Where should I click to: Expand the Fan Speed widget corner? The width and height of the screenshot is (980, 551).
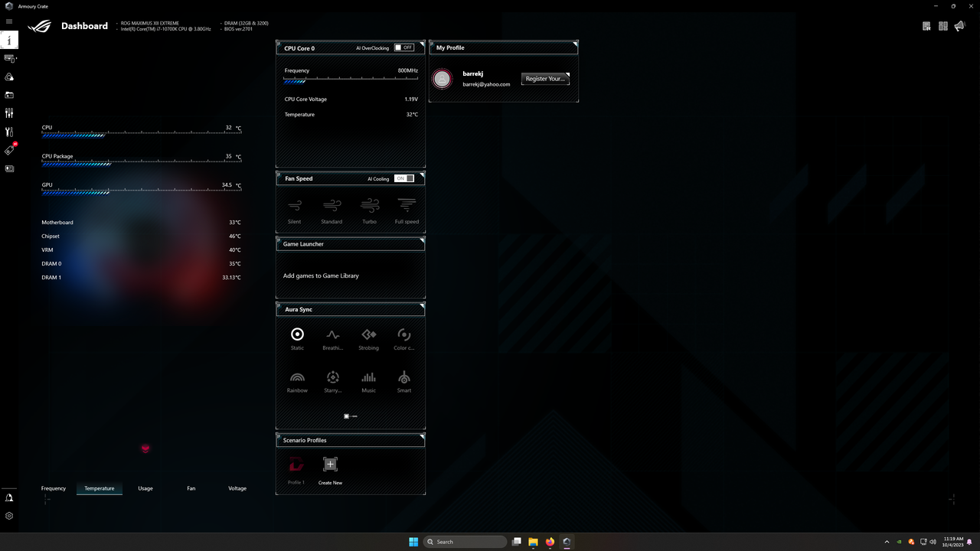[x=422, y=175]
